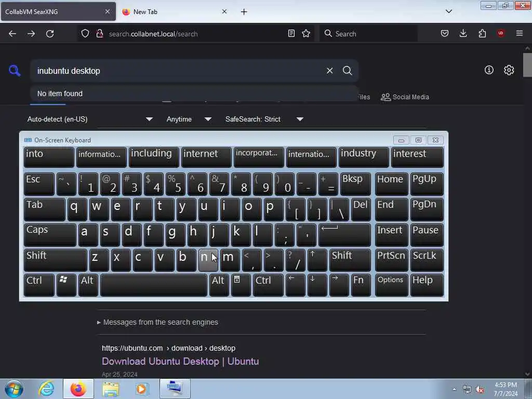Open the Firefox downloads panel
This screenshot has height=399, width=532.
coord(463,34)
